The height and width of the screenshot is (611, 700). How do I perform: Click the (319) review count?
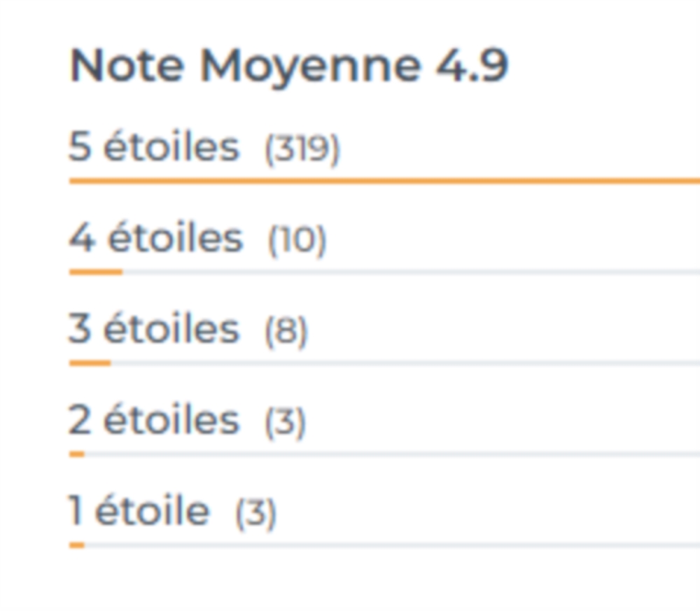click(x=302, y=149)
